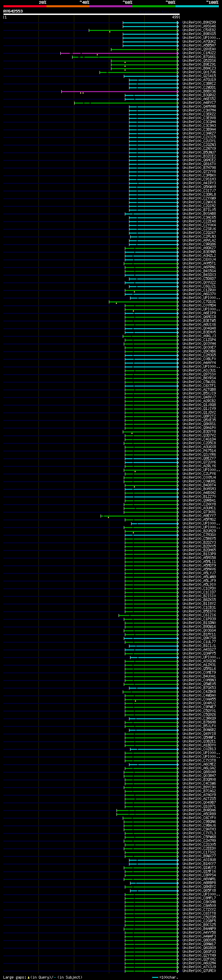Viewport: 222px width, 980px height.
Task: Select hit label UniRef100_Q97SS0
Action: (x=199, y=374)
